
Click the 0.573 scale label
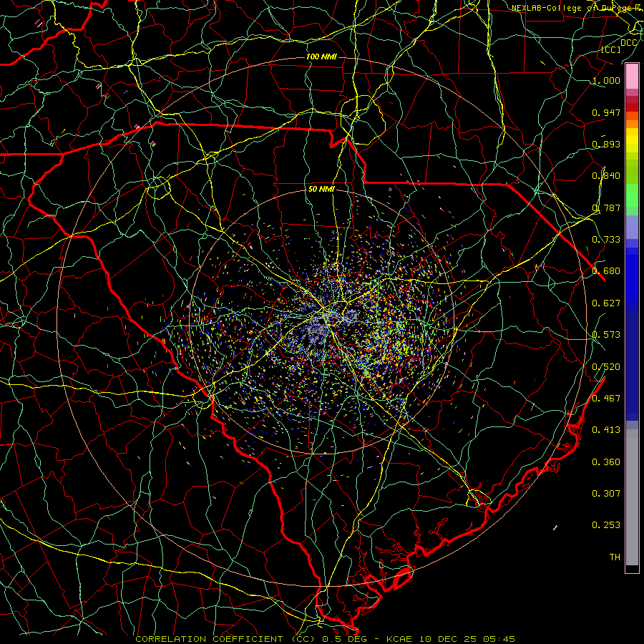pos(606,334)
